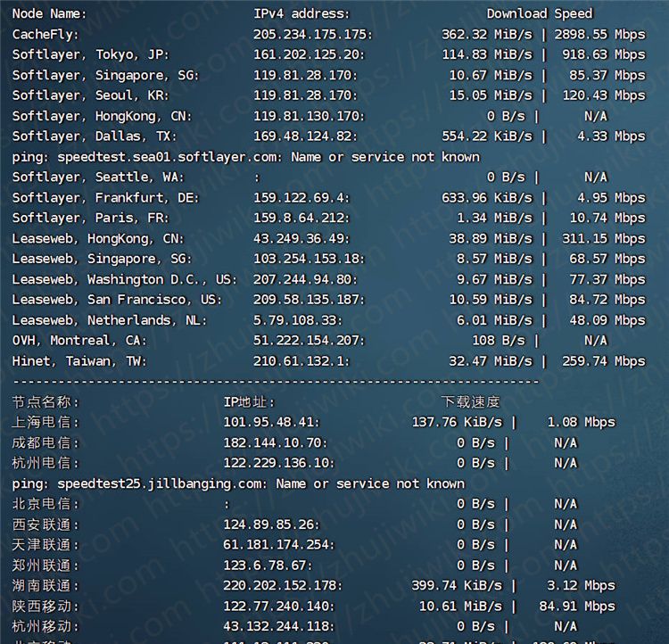Click '北京电信:' row label
Screen dimensions: 669x644
(45, 504)
